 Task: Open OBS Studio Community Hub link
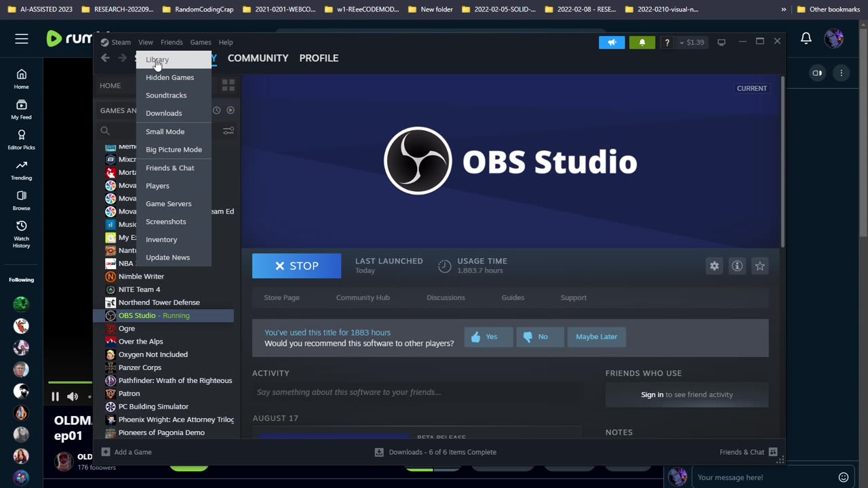click(x=363, y=298)
